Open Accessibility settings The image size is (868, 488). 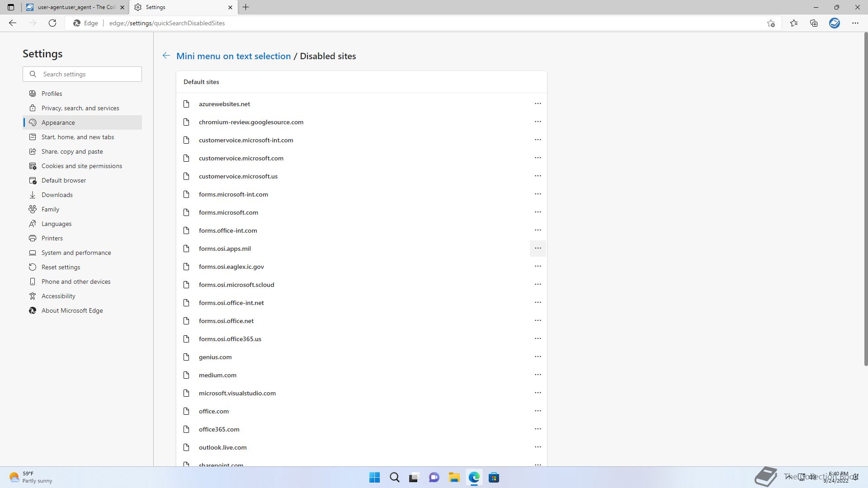82,296
